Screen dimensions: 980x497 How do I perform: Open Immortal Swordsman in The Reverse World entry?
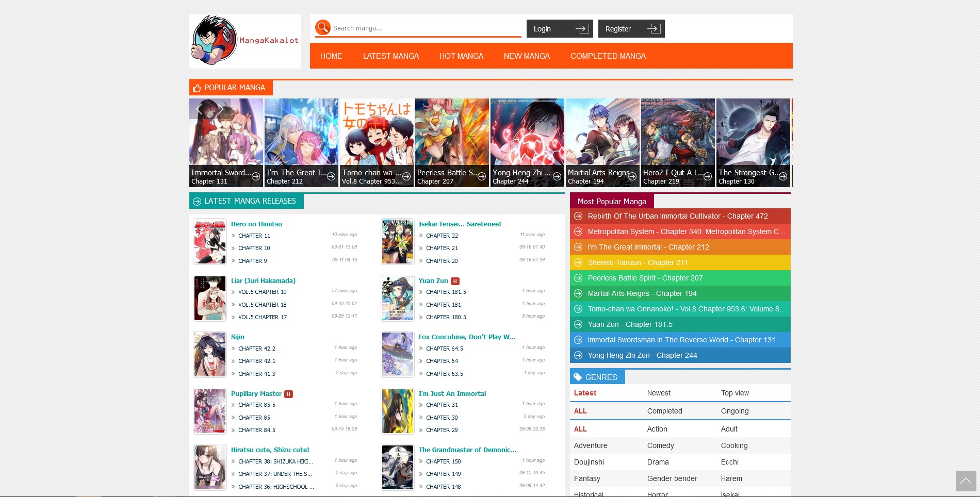tap(680, 340)
